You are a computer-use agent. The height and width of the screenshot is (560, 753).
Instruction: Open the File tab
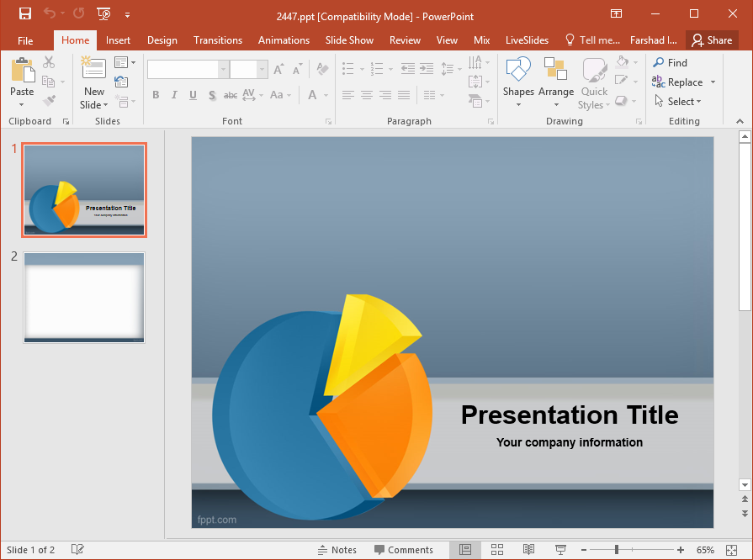25,41
